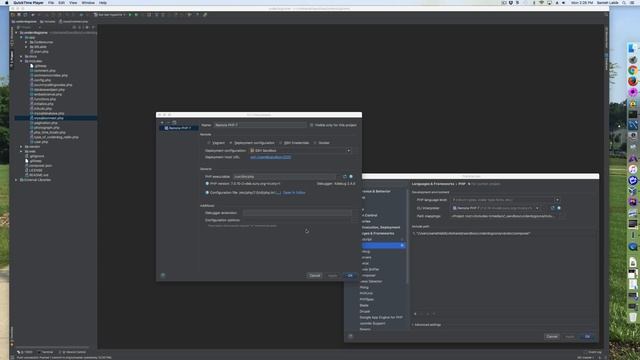Click the Path mappings field in Preferences
The height and width of the screenshot is (360, 640).
(503, 216)
